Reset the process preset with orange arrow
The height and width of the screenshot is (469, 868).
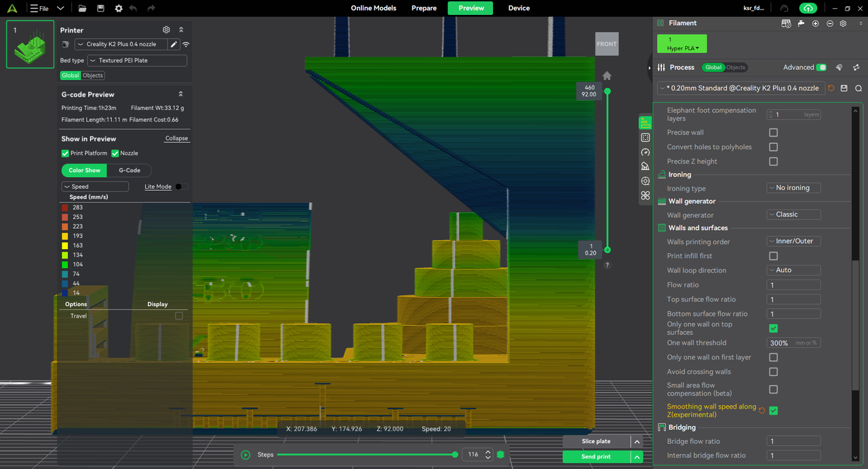(x=831, y=88)
